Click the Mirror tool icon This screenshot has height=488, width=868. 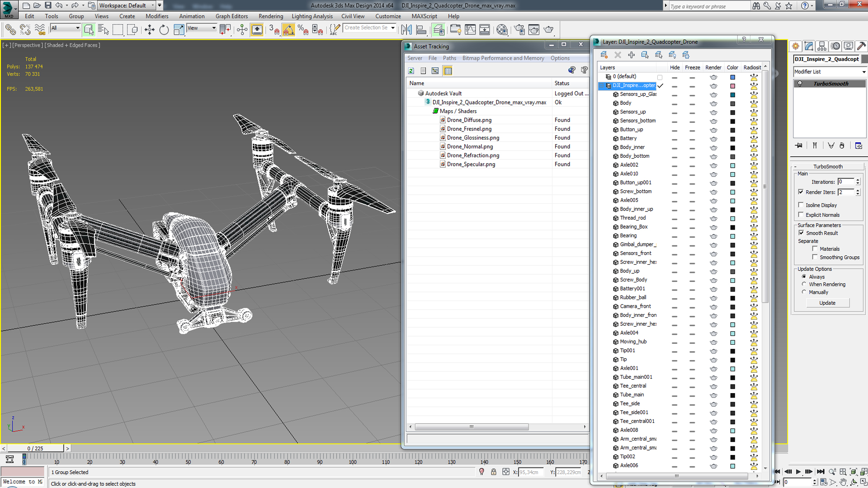coord(406,30)
